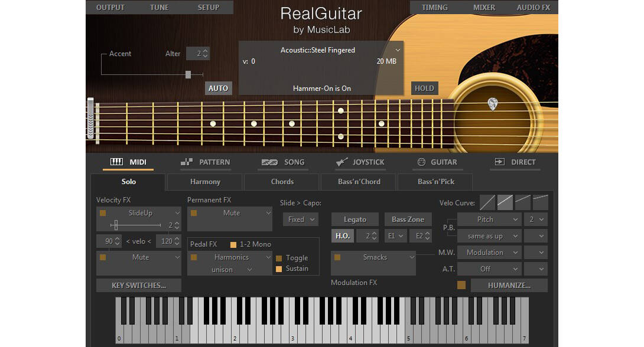
Task: Adjust the SlideUp amount slider
Action: pos(116,225)
